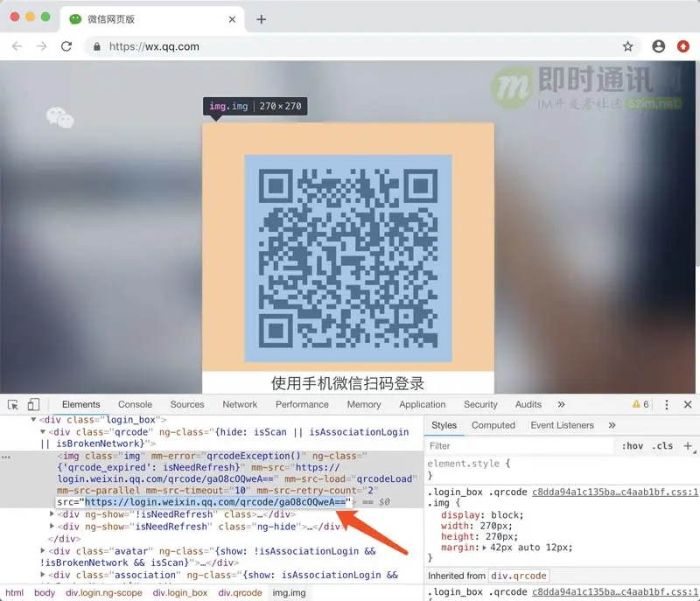The width and height of the screenshot is (700, 601).
Task: Click the highlighted src qrcode URL
Action: (x=215, y=502)
